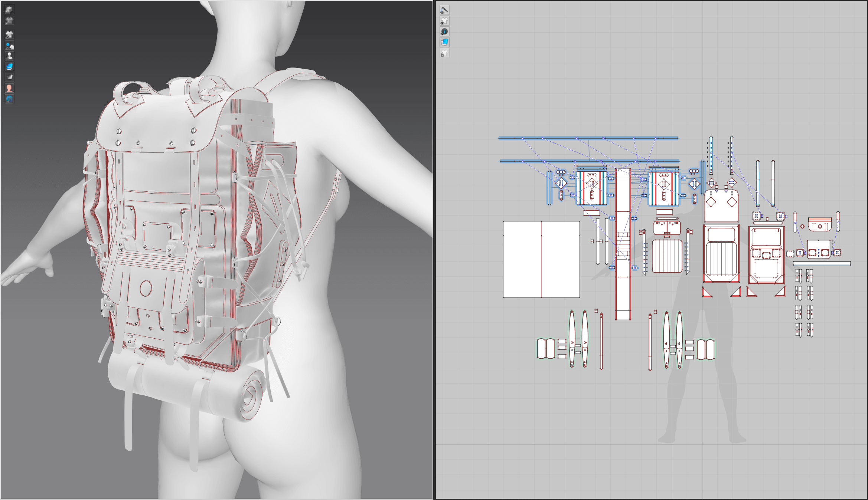Toggle Show 2D Information icon
Screen dimensions: 868x500
(444, 32)
